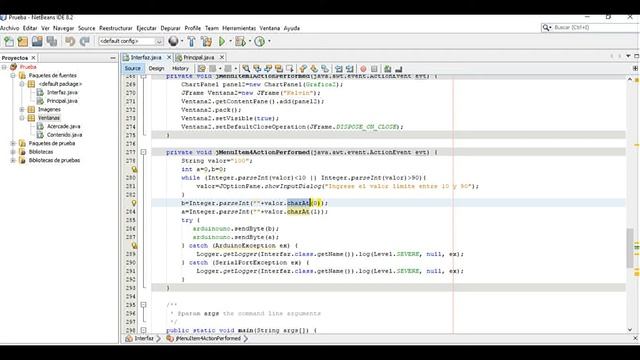Click the red Start Macro Recording icon
Viewport: 640px width, 360px height.
point(363,69)
